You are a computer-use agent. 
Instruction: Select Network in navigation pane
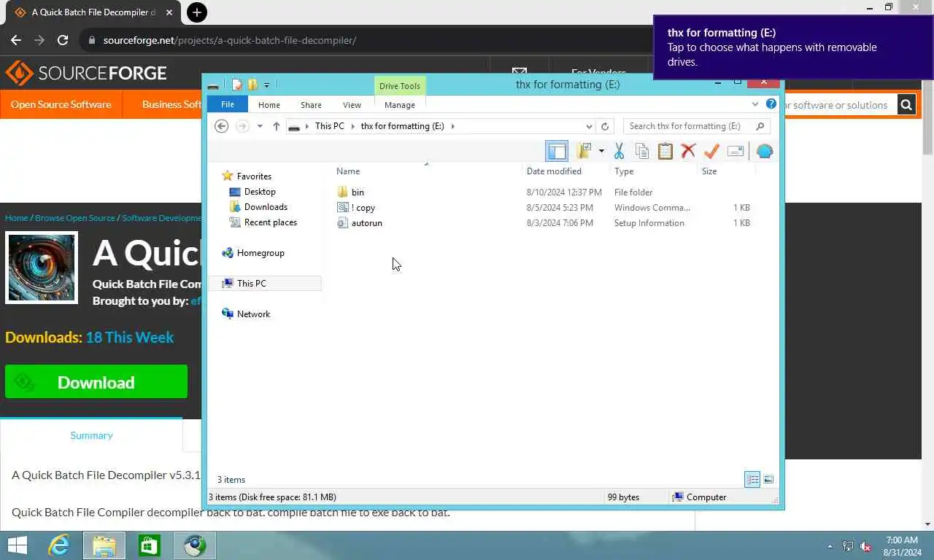(253, 314)
